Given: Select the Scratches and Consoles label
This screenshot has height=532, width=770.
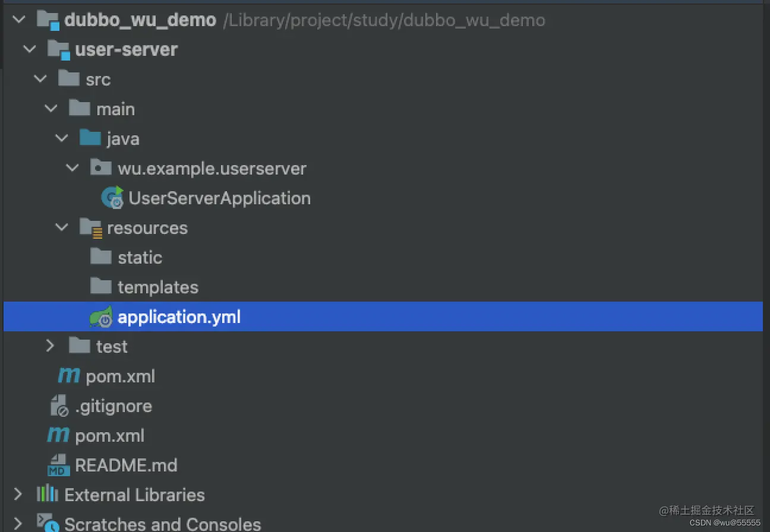Looking at the screenshot, I should [x=163, y=524].
